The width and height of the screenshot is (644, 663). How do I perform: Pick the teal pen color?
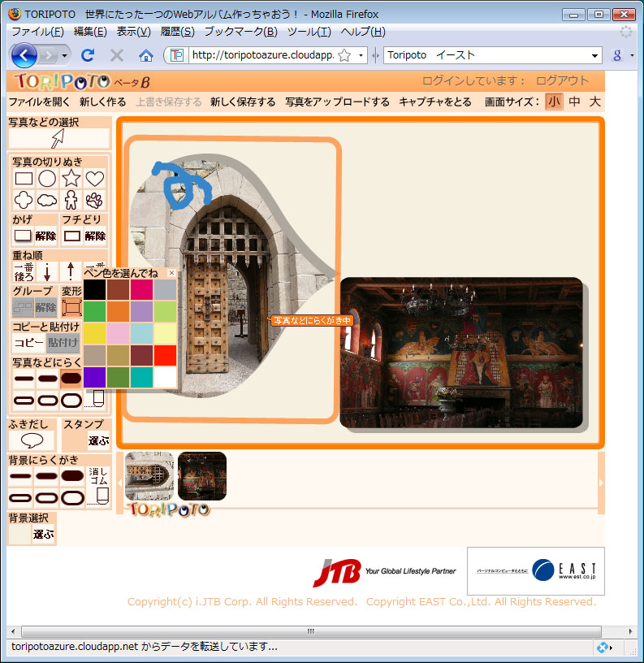141,377
